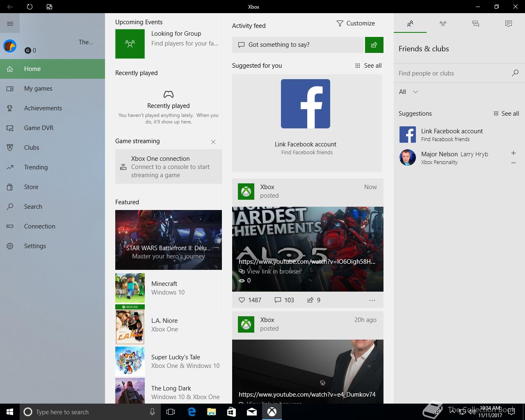See all friend Suggestions
The width and height of the screenshot is (525, 420).
(506, 114)
